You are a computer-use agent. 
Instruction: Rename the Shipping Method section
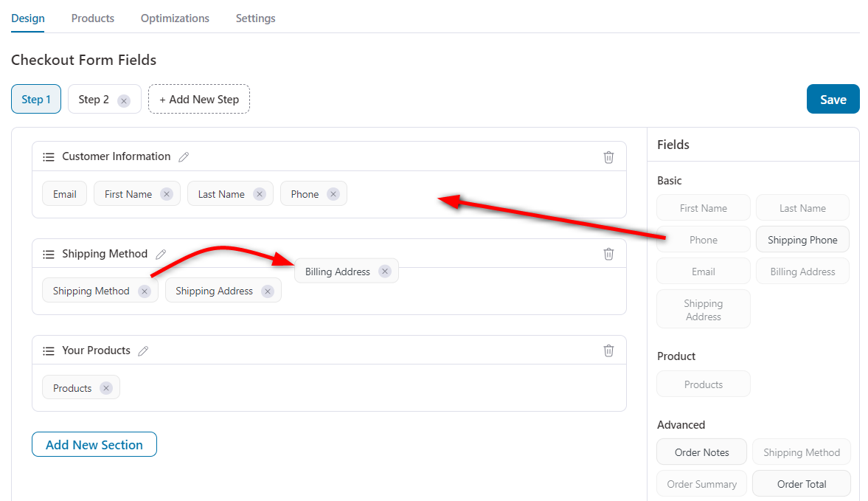(162, 254)
